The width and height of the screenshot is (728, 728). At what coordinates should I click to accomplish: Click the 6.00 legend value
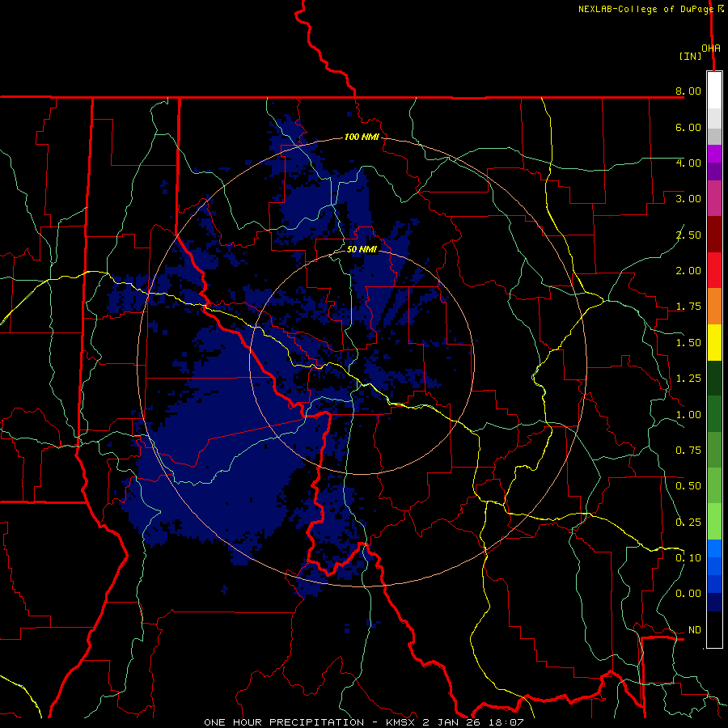pyautogui.click(x=688, y=127)
